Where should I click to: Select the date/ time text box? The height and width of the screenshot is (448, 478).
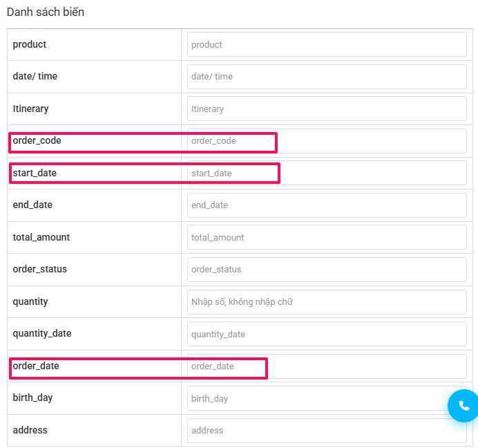click(x=327, y=77)
